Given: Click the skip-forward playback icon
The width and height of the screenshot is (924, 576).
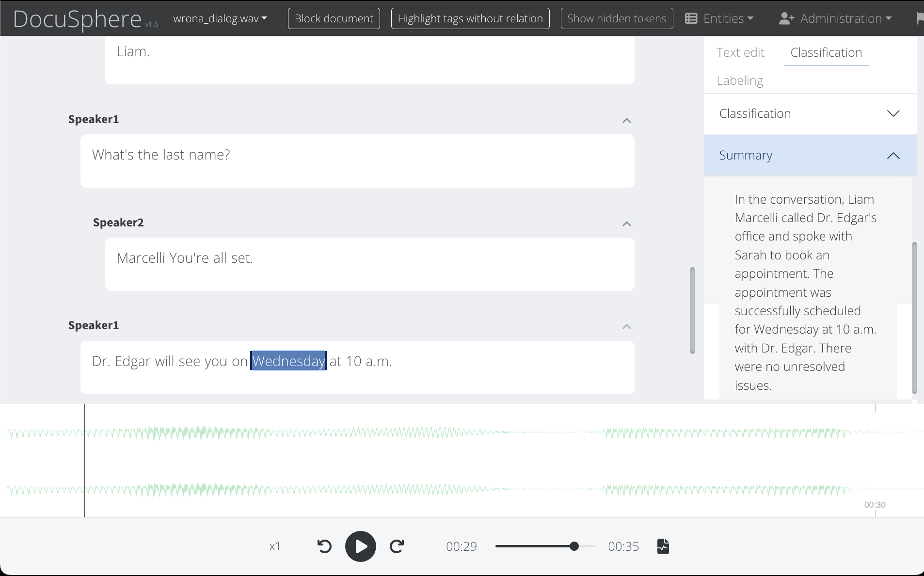Looking at the screenshot, I should [397, 546].
